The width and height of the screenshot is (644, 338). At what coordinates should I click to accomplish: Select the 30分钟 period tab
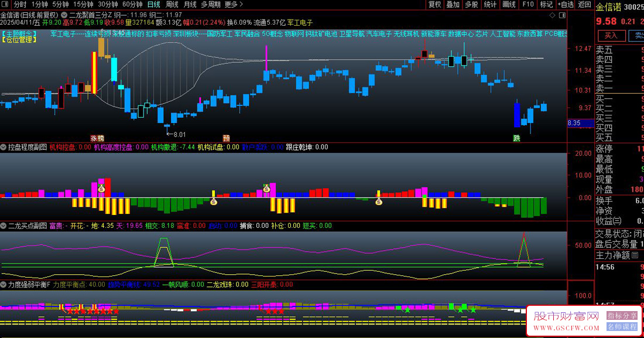(x=108, y=5)
